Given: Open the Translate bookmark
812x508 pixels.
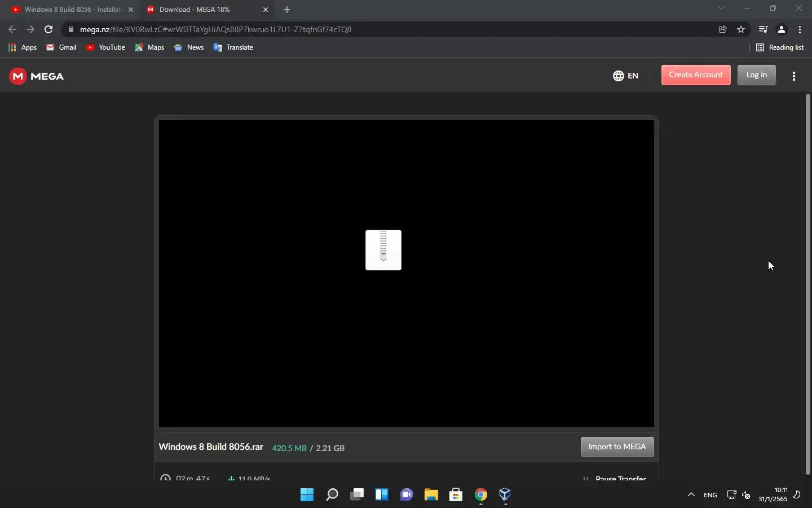Looking at the screenshot, I should pos(233,47).
